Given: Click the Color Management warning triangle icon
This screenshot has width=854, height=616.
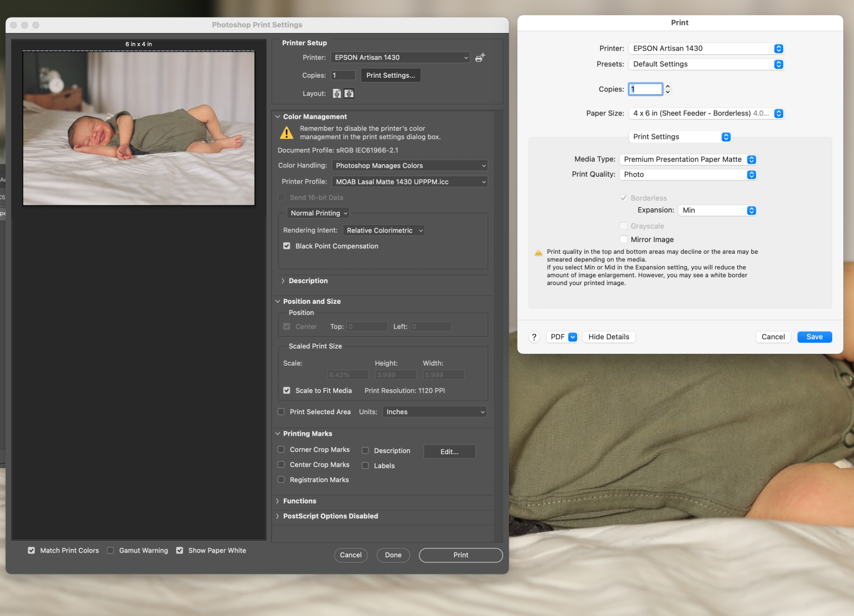Looking at the screenshot, I should pos(287,133).
